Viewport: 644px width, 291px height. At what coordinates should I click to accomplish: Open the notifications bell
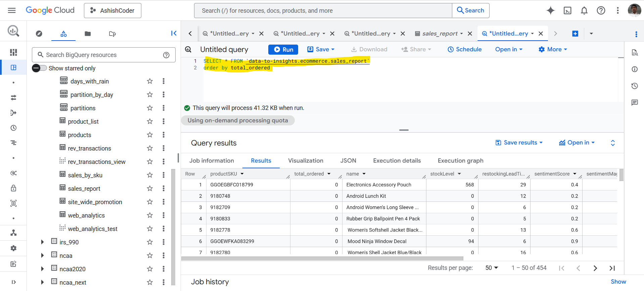click(x=584, y=10)
